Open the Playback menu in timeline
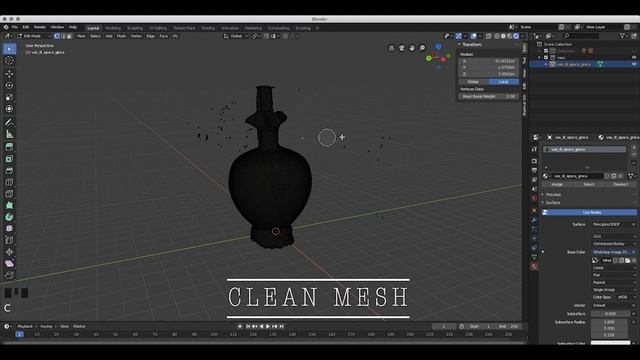This screenshot has width=640, height=360. (x=27, y=327)
